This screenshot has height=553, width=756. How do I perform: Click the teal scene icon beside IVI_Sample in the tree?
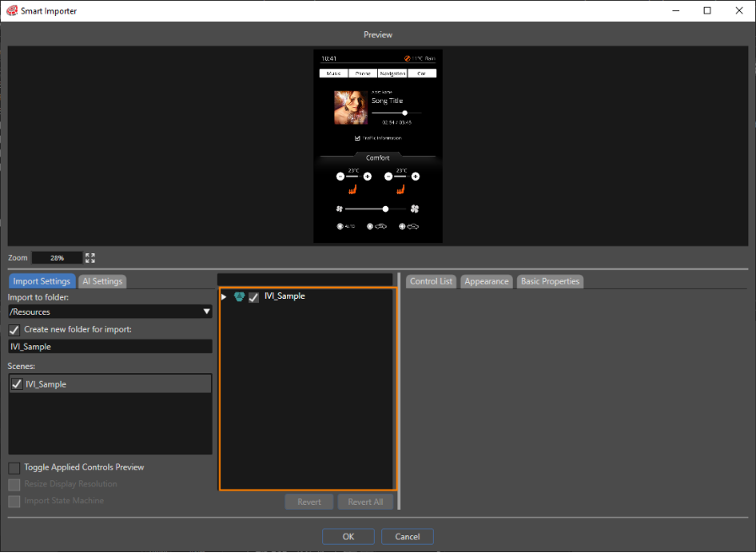point(239,296)
